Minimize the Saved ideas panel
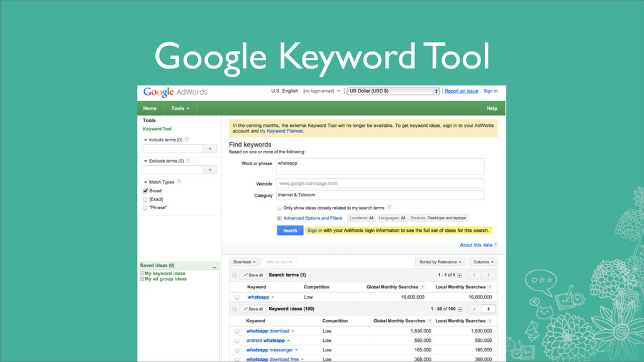 coord(214,266)
